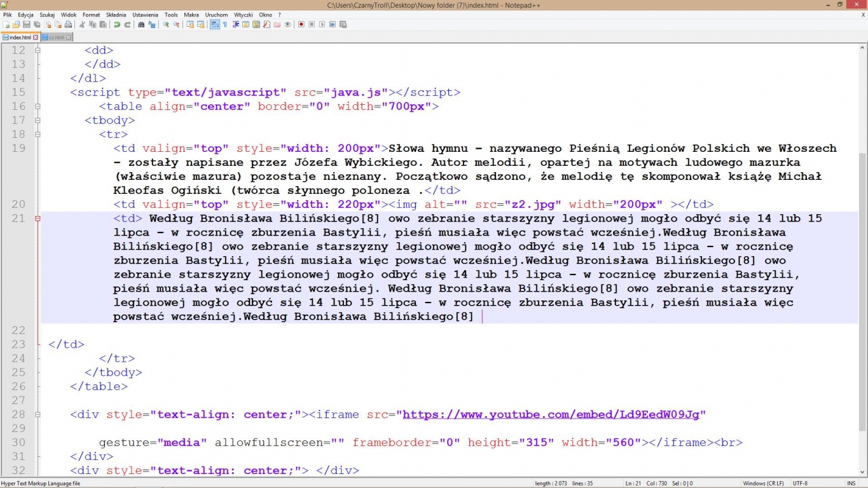868x488 pixels.
Task: Open the Okno menu
Action: (265, 15)
